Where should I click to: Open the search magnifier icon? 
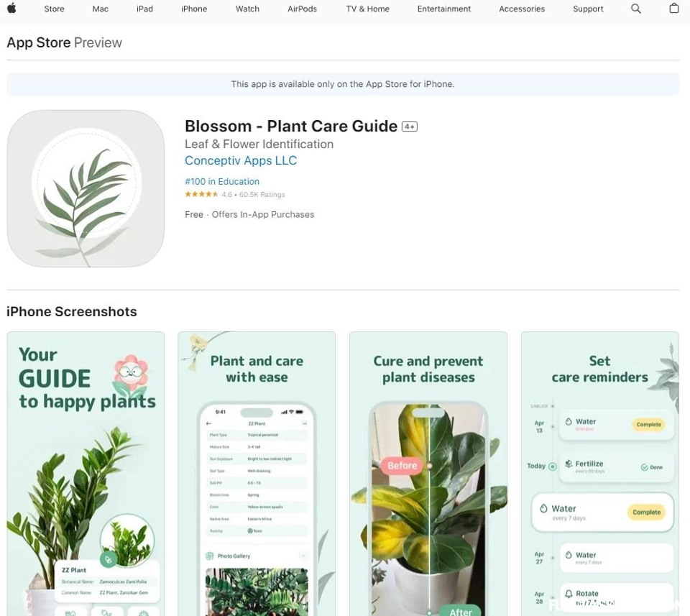pos(636,9)
